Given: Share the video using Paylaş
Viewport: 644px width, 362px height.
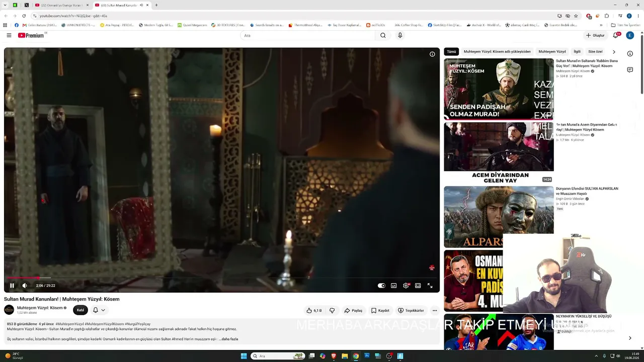Looking at the screenshot, I should click(x=353, y=310).
